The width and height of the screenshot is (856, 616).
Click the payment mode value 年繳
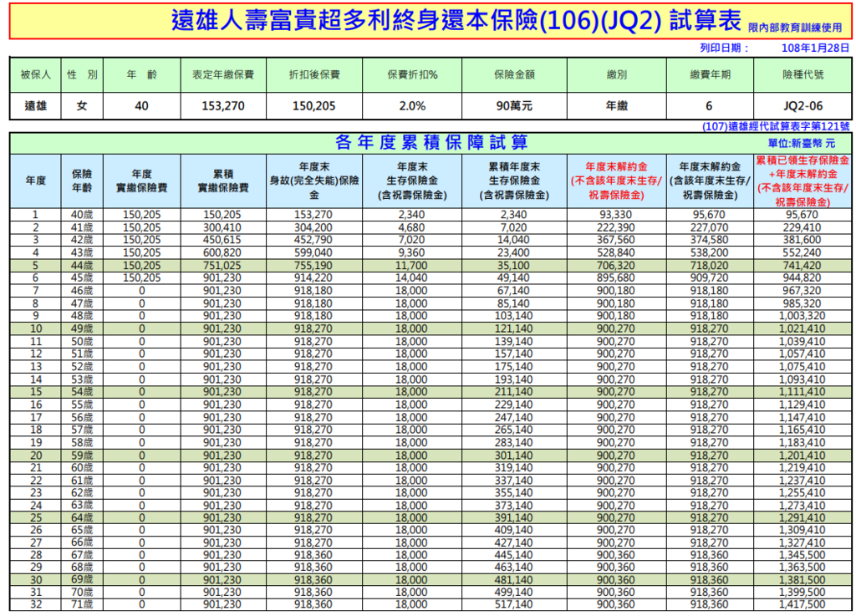617,106
